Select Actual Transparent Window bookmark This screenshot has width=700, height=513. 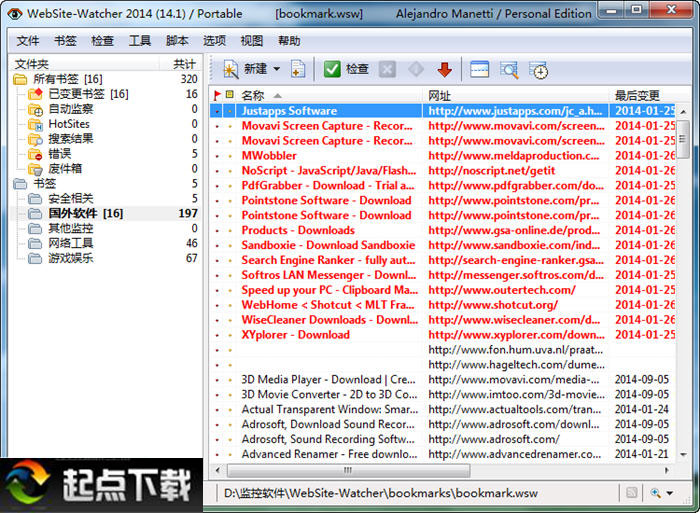click(x=329, y=409)
